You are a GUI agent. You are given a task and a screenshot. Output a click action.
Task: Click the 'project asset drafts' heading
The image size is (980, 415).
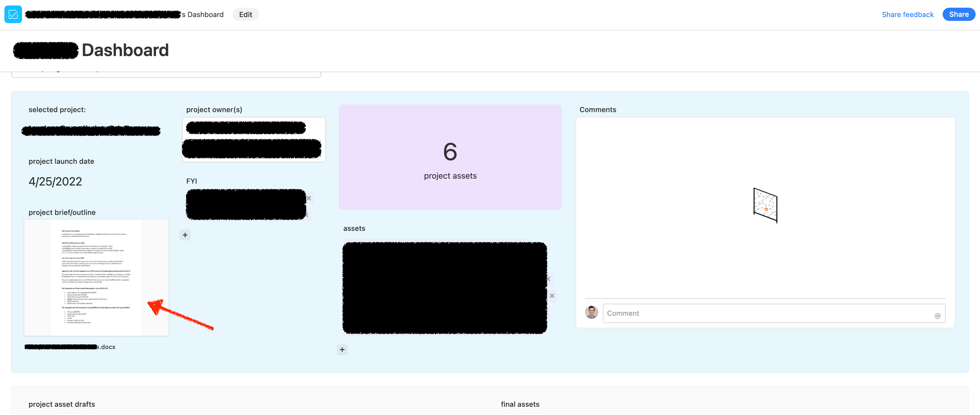(62, 404)
